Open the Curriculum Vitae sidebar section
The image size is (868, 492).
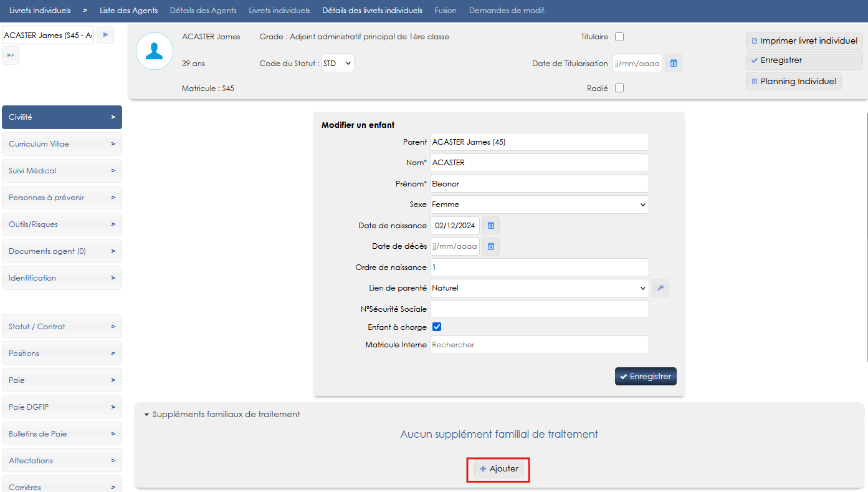(x=62, y=144)
